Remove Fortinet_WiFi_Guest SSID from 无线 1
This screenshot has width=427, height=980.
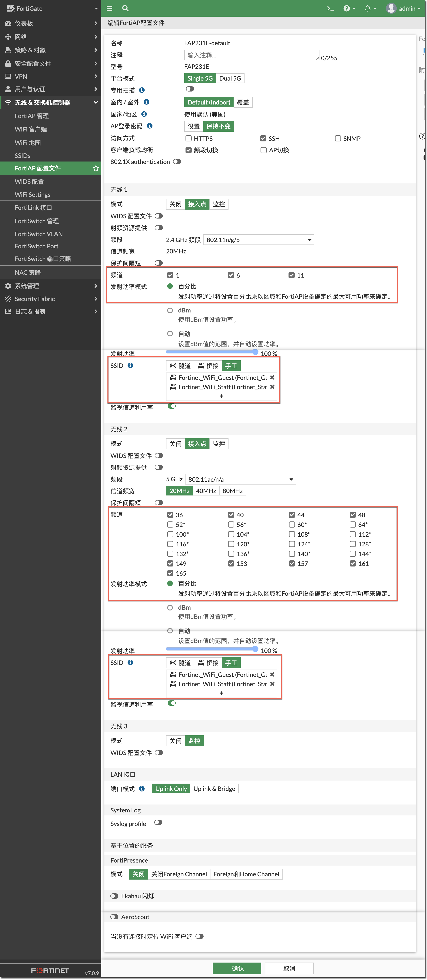(x=272, y=377)
